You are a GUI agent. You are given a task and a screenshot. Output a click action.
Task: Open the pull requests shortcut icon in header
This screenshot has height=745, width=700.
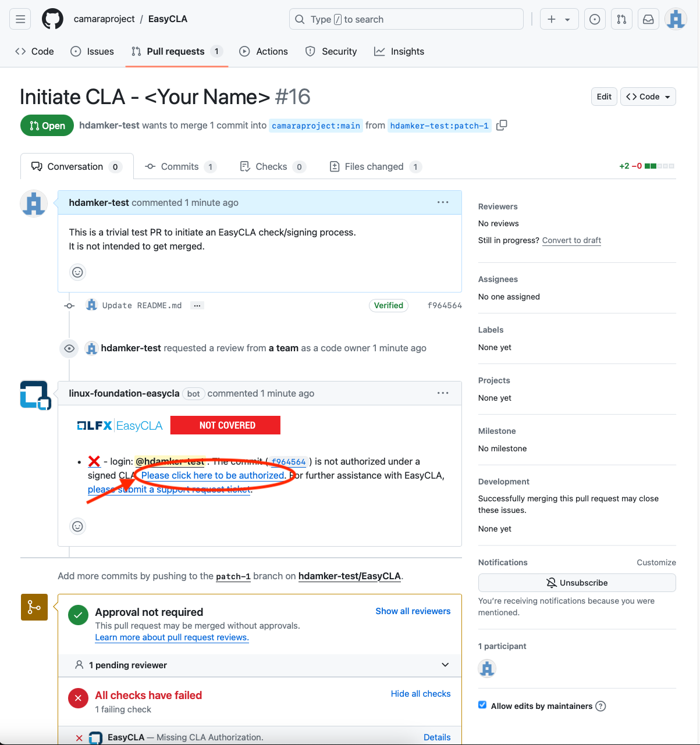pyautogui.click(x=621, y=19)
